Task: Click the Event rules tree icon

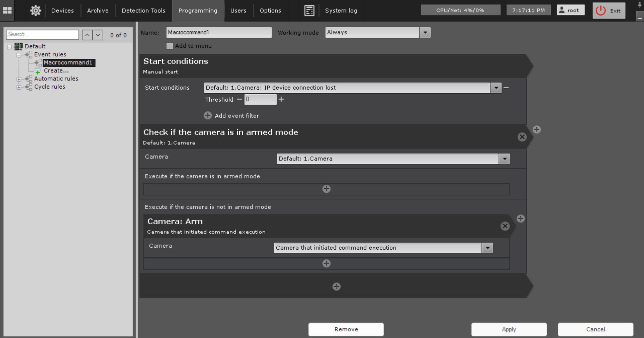Action: click(x=29, y=54)
